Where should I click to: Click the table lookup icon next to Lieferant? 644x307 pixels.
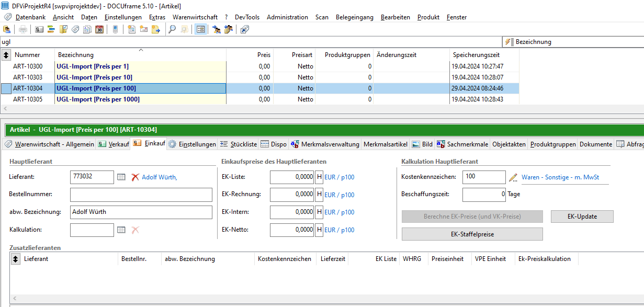point(121,177)
